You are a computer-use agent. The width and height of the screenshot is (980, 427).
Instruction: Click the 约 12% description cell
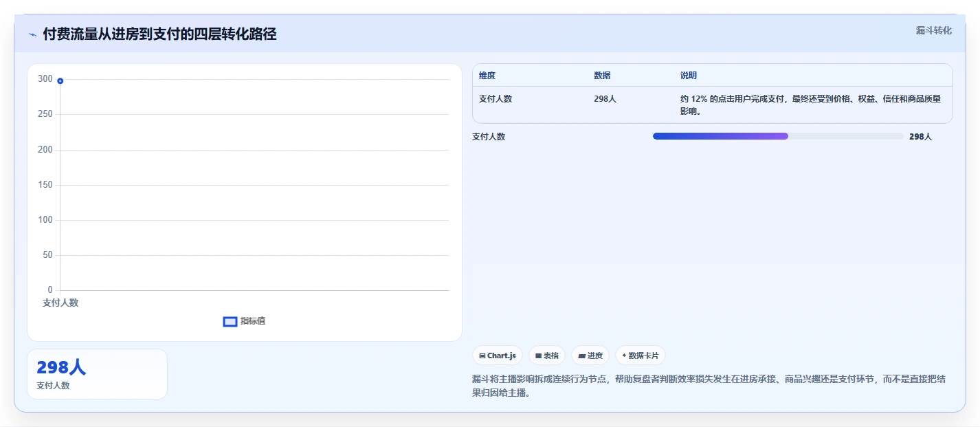[811, 105]
